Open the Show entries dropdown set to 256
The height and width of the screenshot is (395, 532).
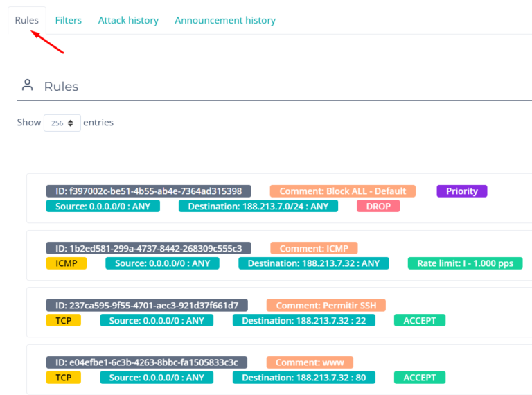(x=62, y=123)
